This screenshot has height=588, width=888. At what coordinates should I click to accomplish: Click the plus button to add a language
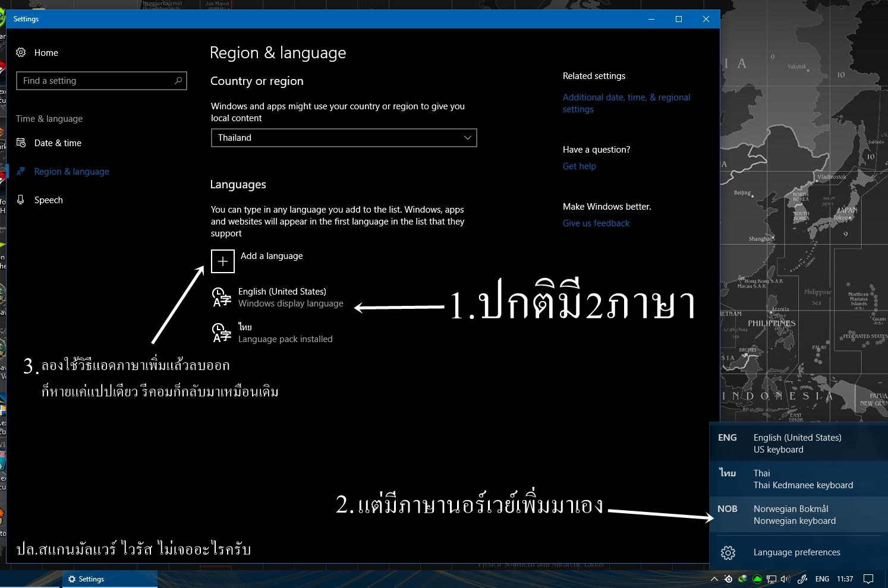click(223, 261)
